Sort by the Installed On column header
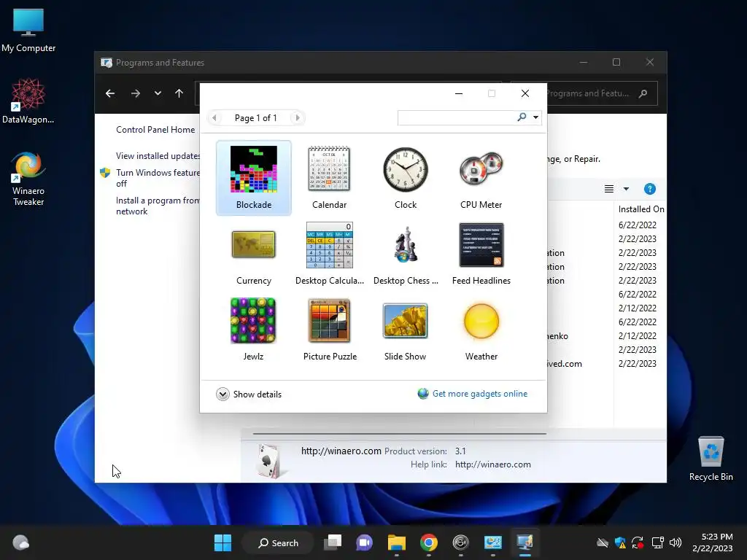The image size is (747, 560). coord(640,209)
